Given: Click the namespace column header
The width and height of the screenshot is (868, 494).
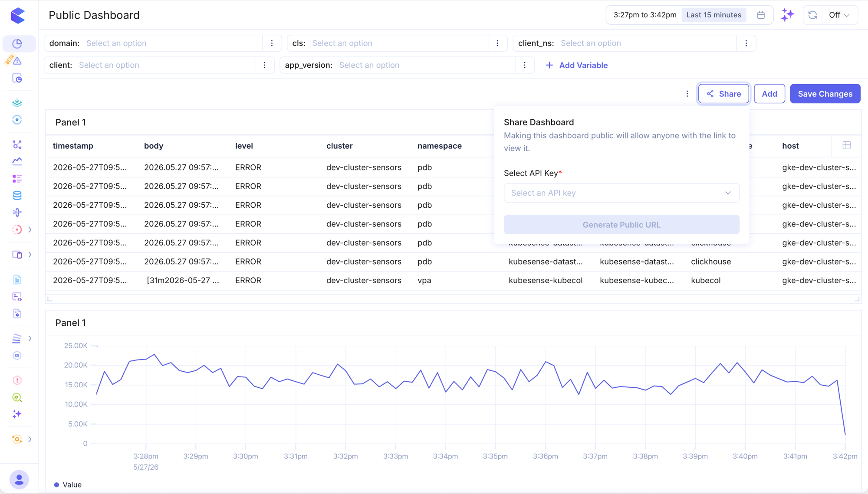Looking at the screenshot, I should [439, 146].
